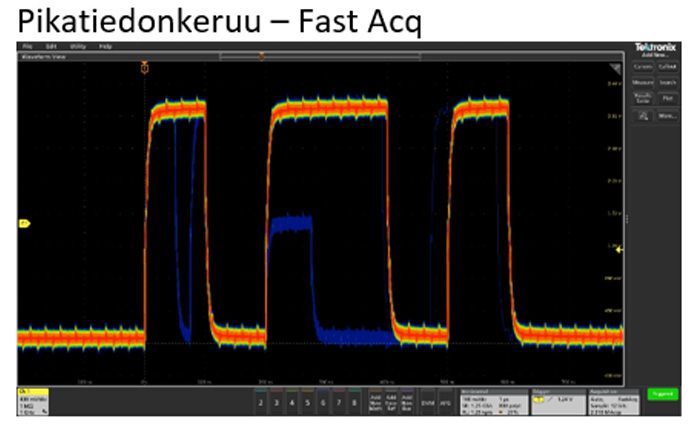This screenshot has height=430, width=700.
Task: Open the Measure panel
Action: pos(642,82)
